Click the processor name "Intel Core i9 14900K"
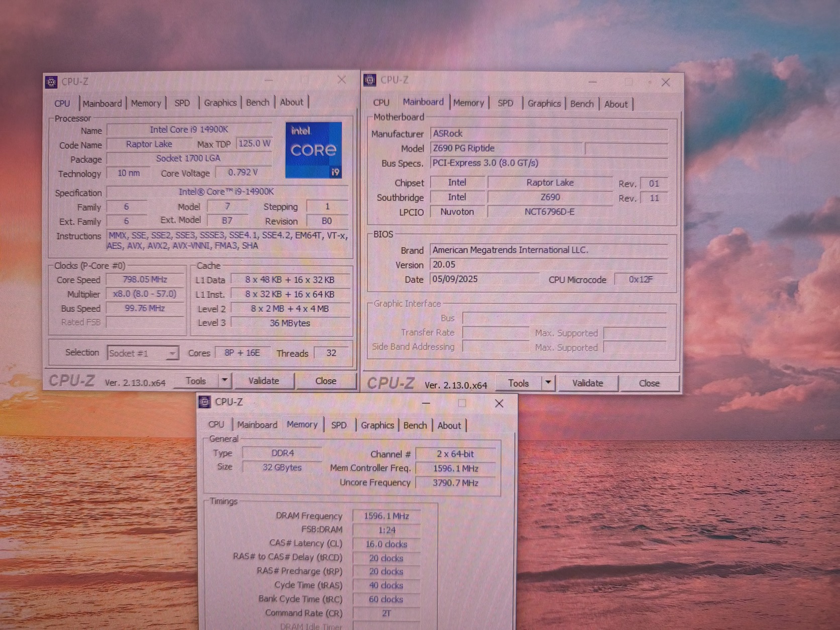Screen dimensions: 840x630 (189, 130)
